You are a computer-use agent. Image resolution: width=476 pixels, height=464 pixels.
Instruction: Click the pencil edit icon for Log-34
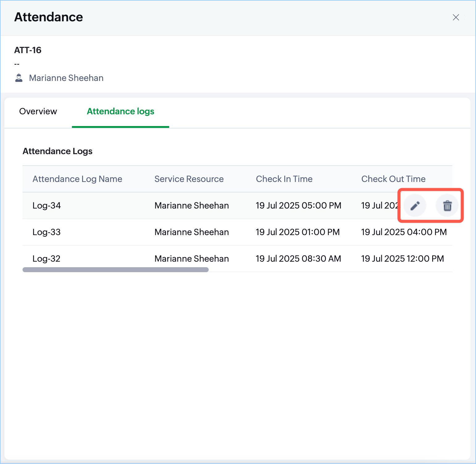(415, 205)
